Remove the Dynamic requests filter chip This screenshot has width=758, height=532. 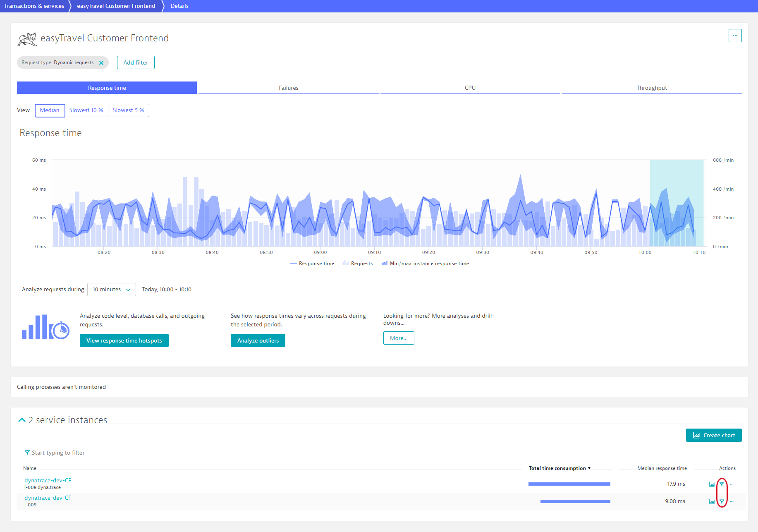[101, 63]
